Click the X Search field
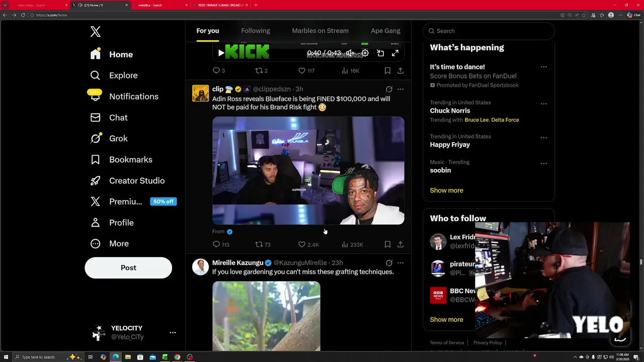 489,31
